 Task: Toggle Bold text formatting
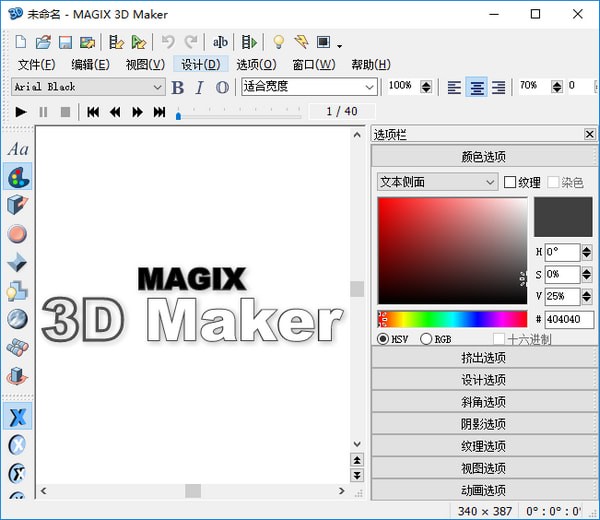(x=178, y=88)
